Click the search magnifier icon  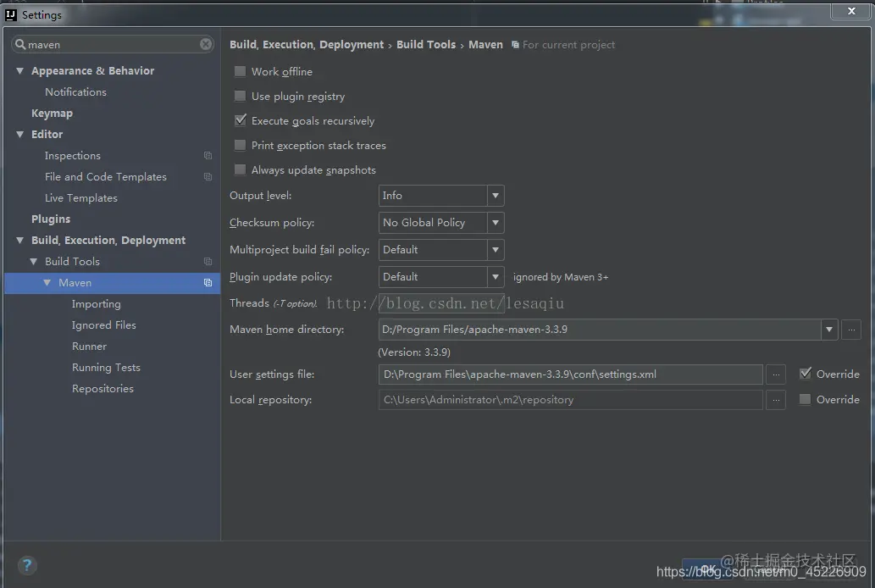point(20,44)
